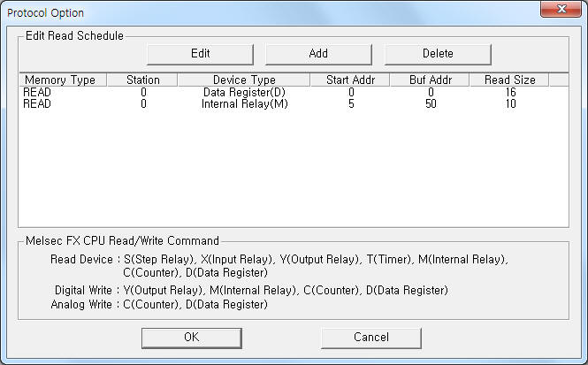588x365 pixels.
Task: Click Buf Addr value 50
Action: coord(431,103)
